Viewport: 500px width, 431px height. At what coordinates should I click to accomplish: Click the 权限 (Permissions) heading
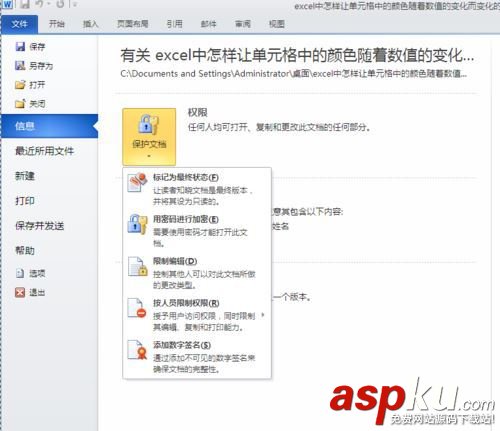pyautogui.click(x=198, y=113)
